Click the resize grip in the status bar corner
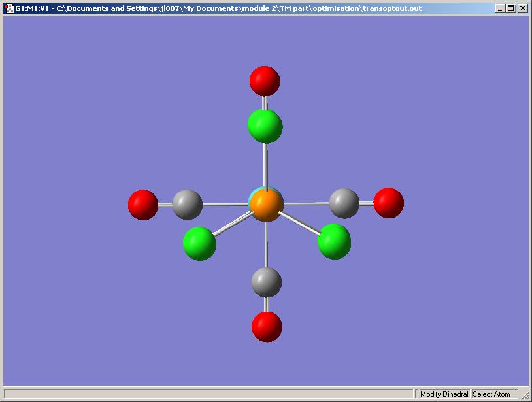 (x=525, y=395)
